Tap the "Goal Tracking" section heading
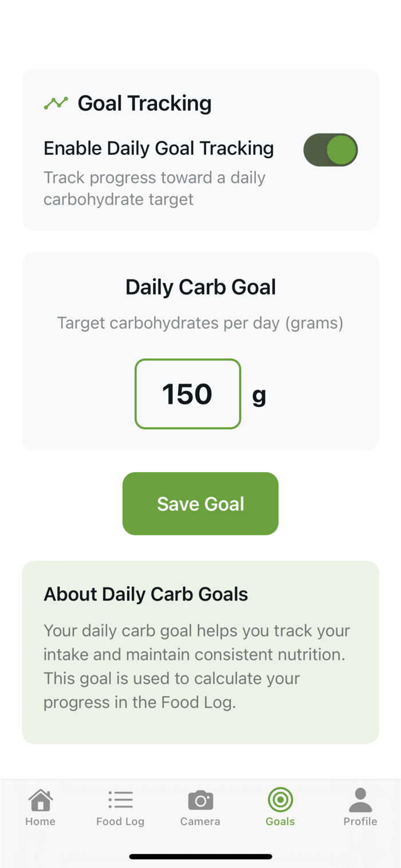Image resolution: width=401 pixels, height=868 pixels. [144, 103]
